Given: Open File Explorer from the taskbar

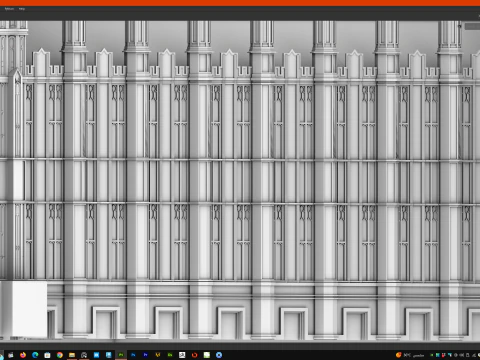Looking at the screenshot, I should coord(72,355).
